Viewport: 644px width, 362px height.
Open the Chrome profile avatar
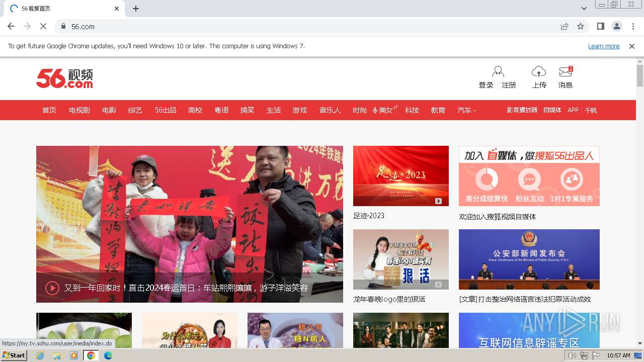(x=616, y=26)
